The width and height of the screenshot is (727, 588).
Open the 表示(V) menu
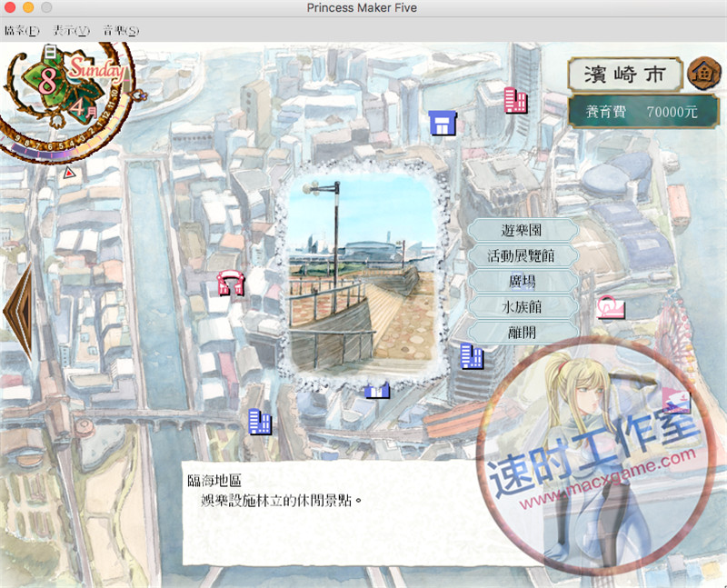71,31
